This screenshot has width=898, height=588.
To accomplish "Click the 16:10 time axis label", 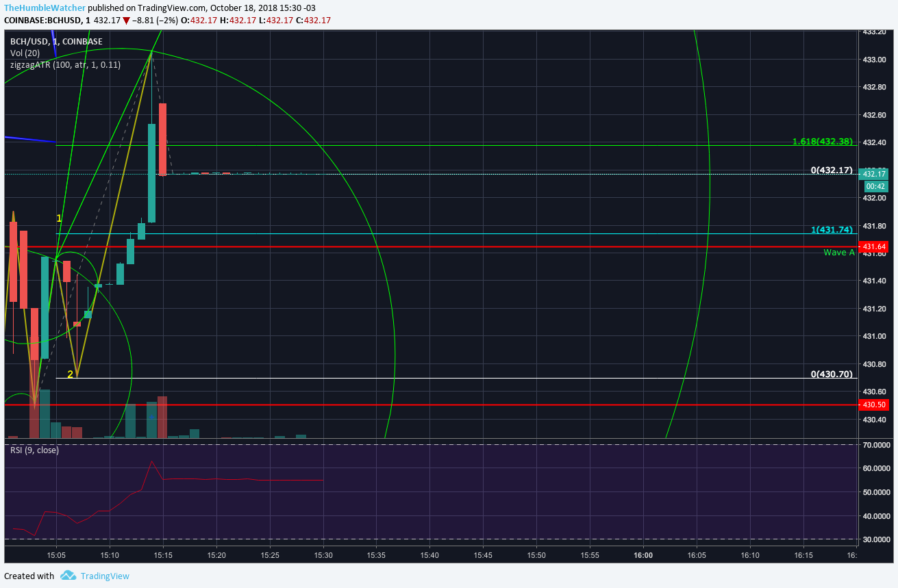I will (750, 555).
